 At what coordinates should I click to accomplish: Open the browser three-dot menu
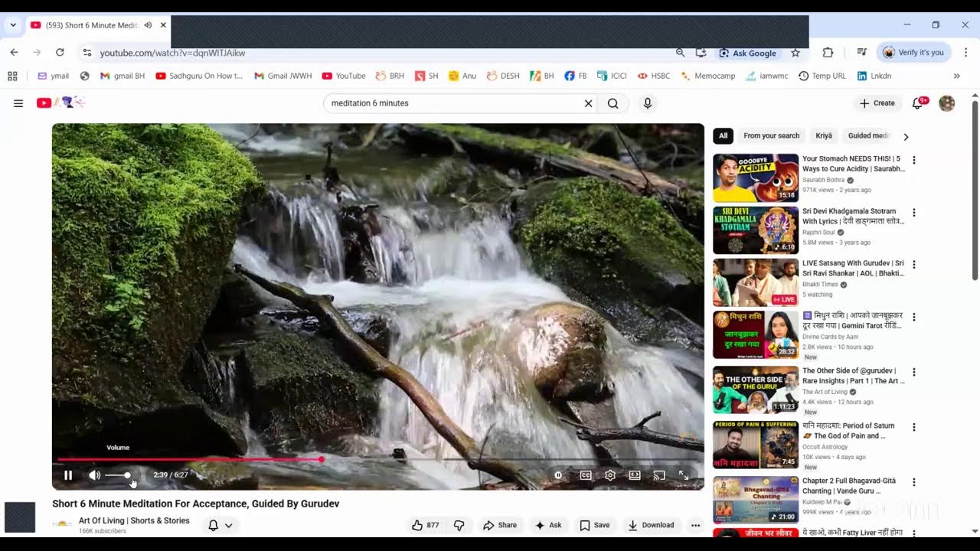(x=965, y=53)
